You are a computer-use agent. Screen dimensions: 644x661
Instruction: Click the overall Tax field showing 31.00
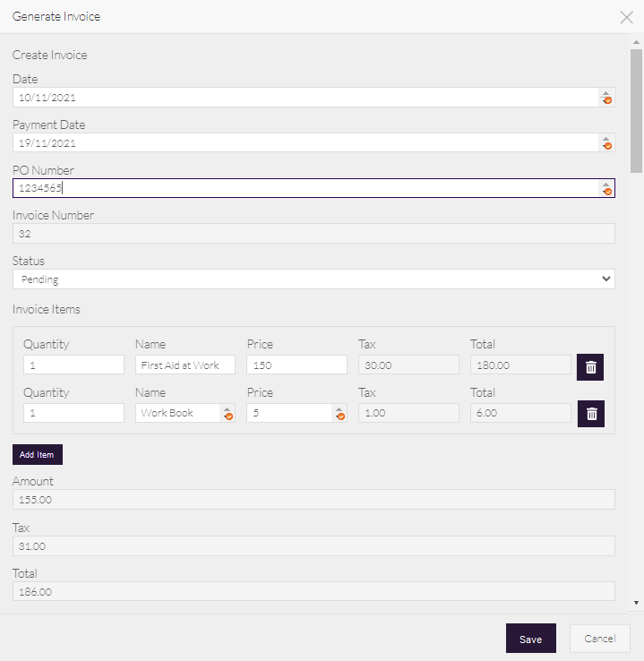[313, 546]
